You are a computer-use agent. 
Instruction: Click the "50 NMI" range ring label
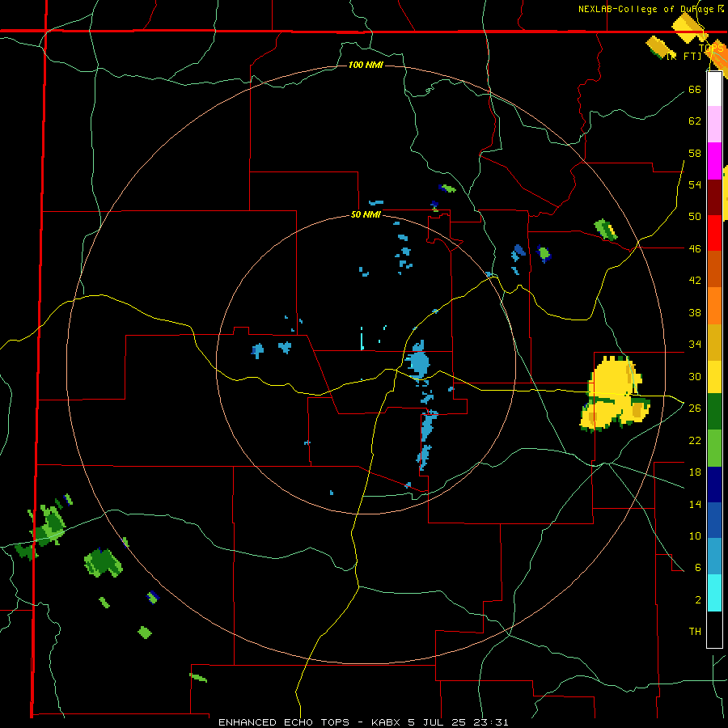click(x=366, y=214)
